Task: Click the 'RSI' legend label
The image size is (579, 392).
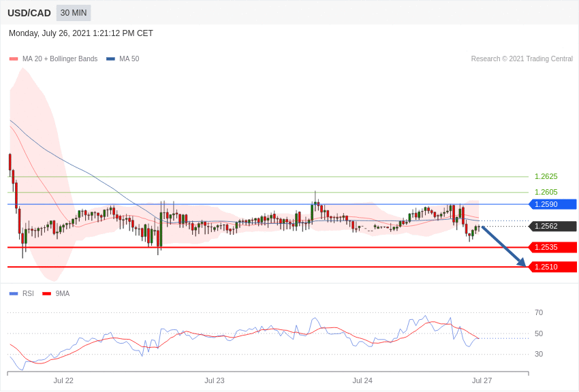Action: click(28, 293)
